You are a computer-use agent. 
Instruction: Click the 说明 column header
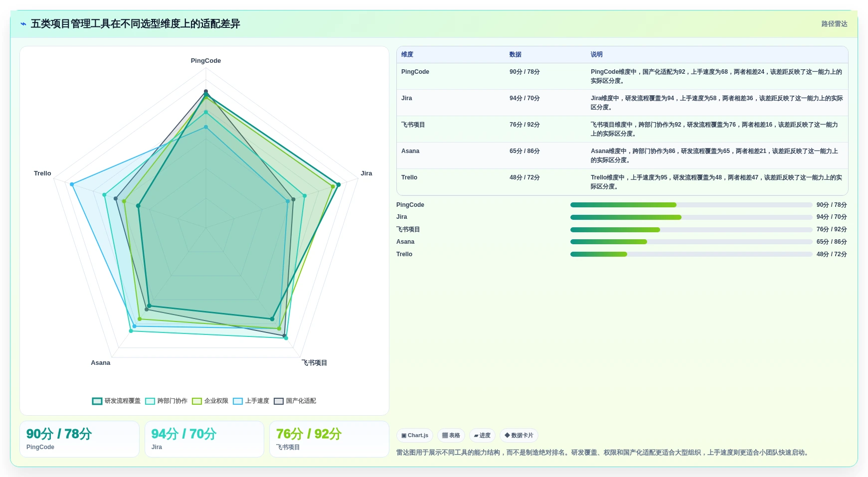click(x=597, y=54)
